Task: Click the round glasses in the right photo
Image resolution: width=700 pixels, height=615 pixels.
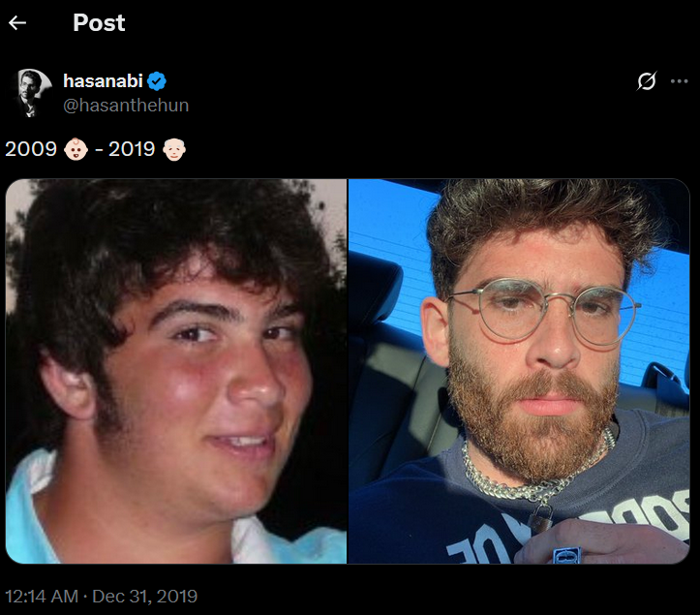Action: 545,312
